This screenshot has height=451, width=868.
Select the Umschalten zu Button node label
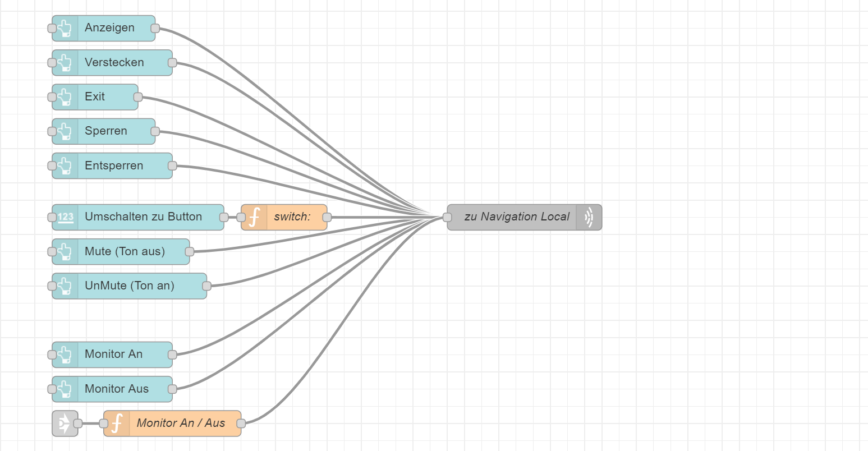coord(143,217)
